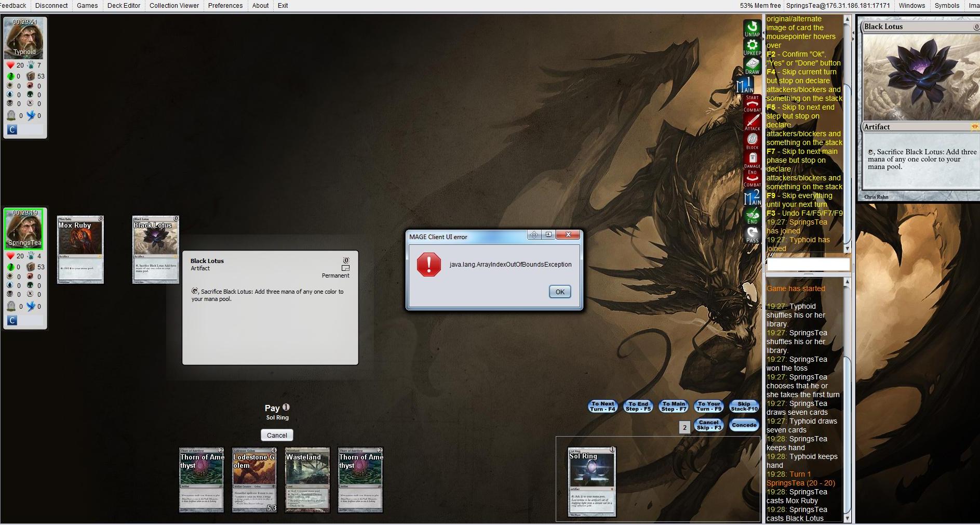Click OK in the UI error dialog
The height and width of the screenshot is (525, 980).
560,292
